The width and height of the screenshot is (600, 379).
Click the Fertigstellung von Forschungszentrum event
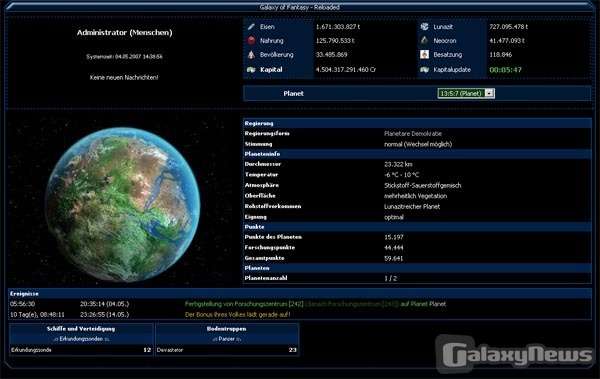[315, 304]
